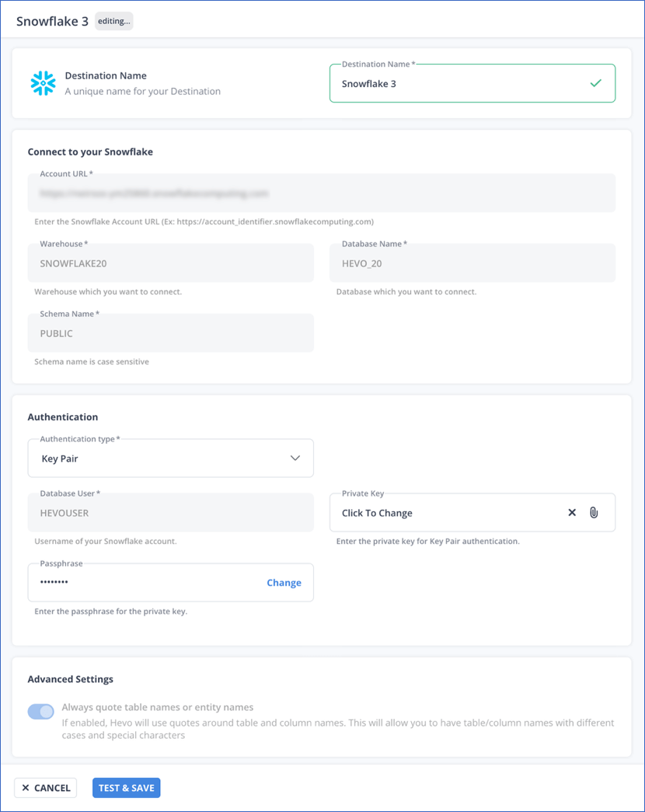The image size is (645, 812).
Task: Click 'Enter the passphrase for the private key.' hint
Action: (111, 611)
